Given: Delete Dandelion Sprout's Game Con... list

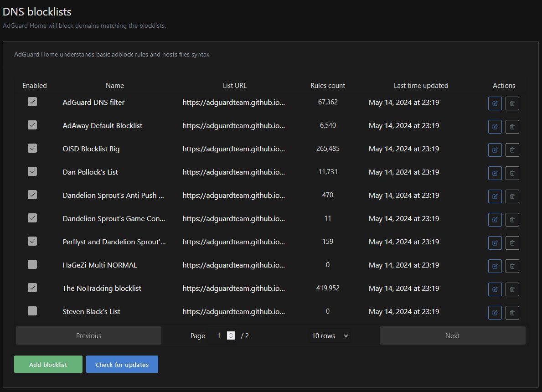Looking at the screenshot, I should point(512,220).
